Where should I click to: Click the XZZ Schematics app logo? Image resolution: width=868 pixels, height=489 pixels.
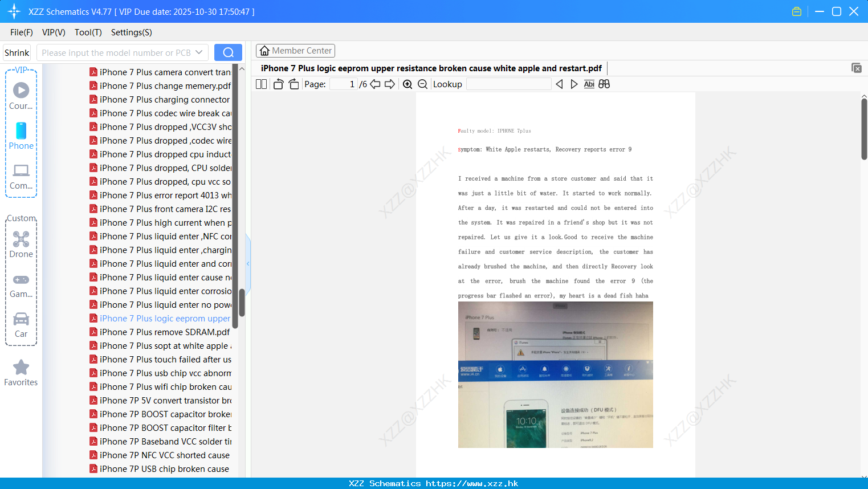pyautogui.click(x=14, y=11)
